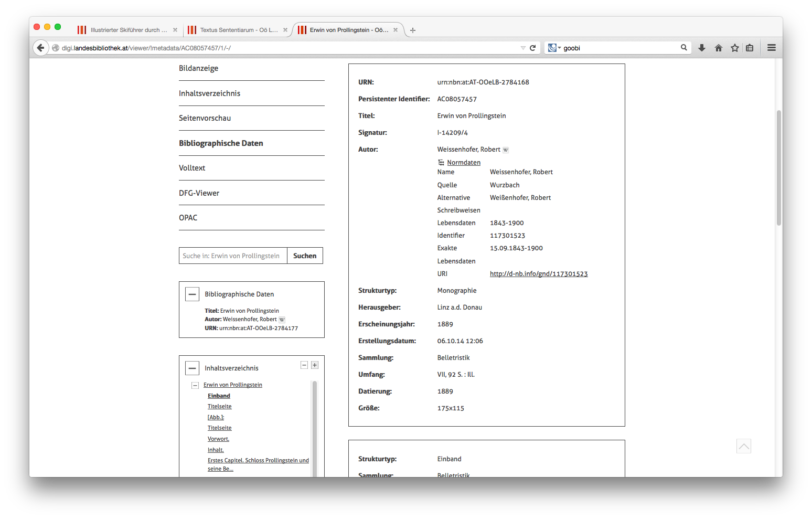This screenshot has height=519, width=812.
Task: Open the [Abb.]: contents entry
Action: click(x=216, y=417)
